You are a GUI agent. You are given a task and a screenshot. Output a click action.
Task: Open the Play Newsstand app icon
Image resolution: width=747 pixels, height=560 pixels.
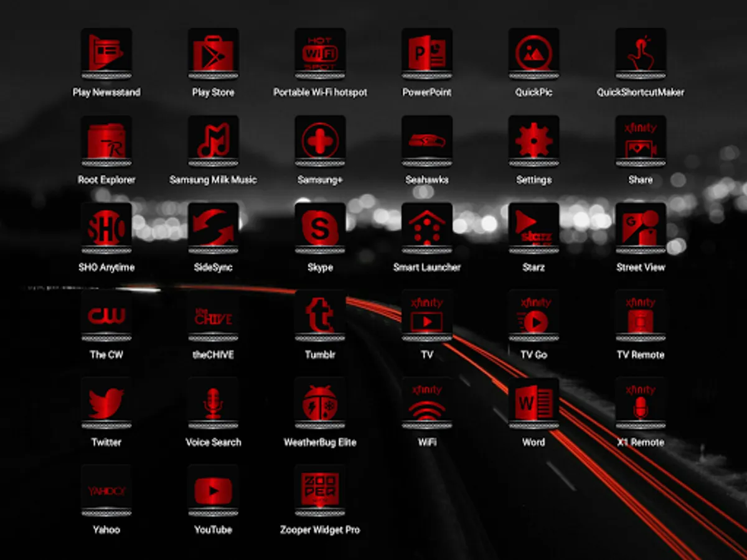point(106,54)
